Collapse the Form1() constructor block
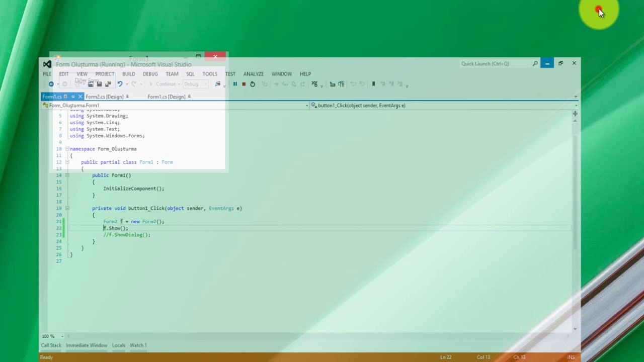 (67, 175)
